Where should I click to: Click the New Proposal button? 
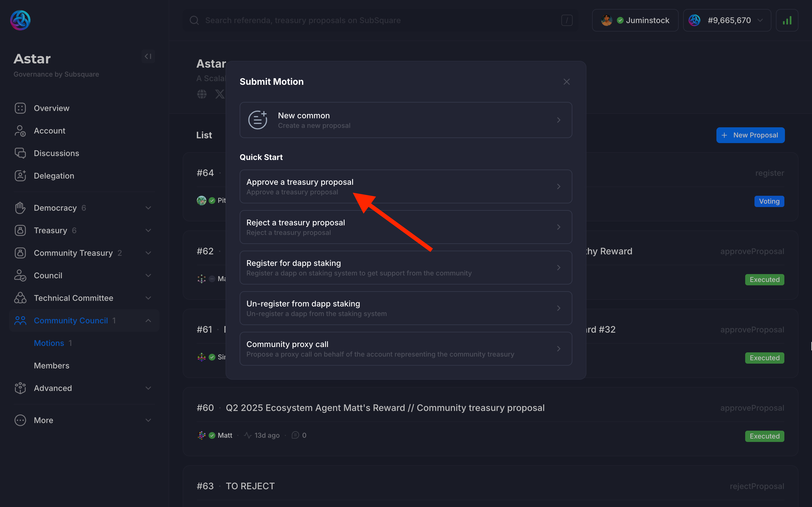[750, 135]
